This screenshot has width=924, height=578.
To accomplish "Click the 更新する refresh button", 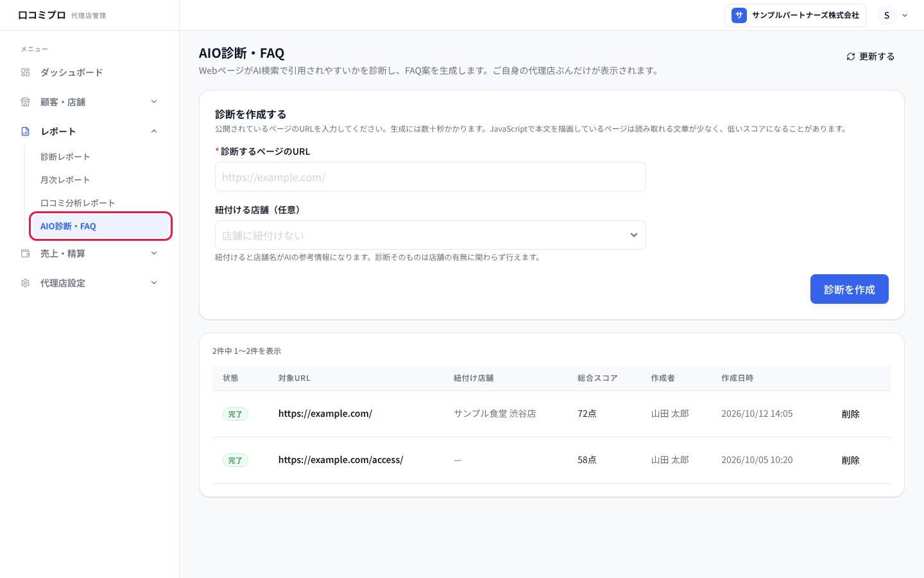I will click(x=870, y=57).
